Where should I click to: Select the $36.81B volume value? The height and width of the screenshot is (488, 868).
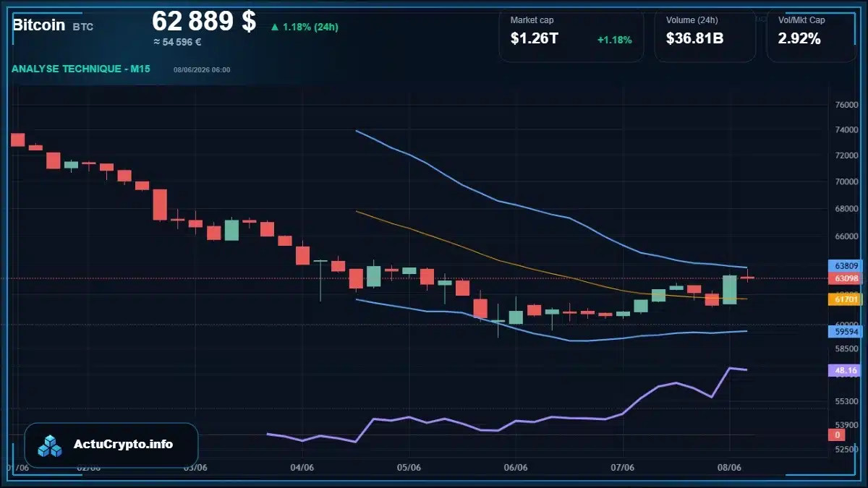tap(694, 39)
